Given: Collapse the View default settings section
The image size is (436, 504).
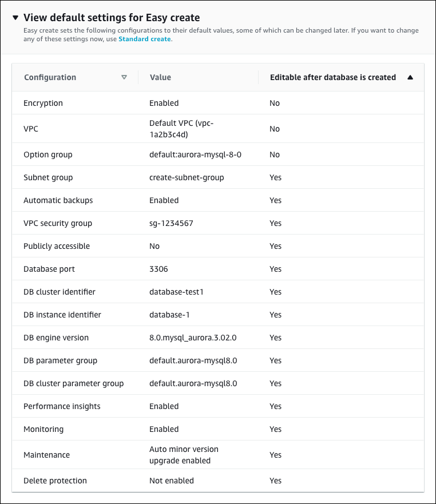Looking at the screenshot, I should coord(14,17).
